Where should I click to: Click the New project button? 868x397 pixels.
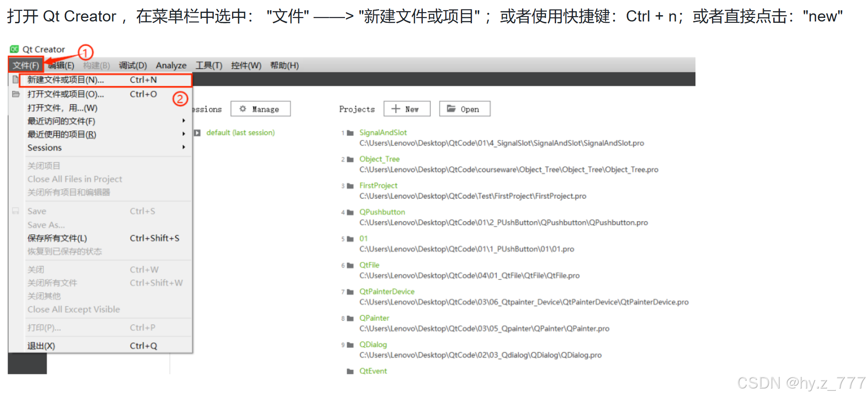[x=407, y=109]
